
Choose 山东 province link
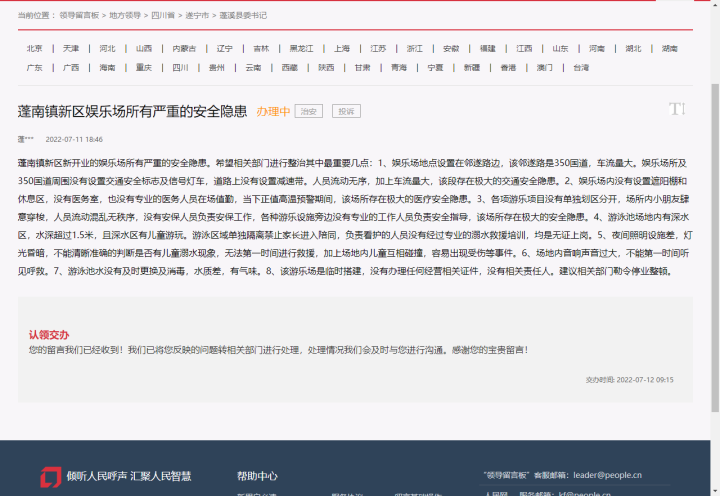[560, 48]
